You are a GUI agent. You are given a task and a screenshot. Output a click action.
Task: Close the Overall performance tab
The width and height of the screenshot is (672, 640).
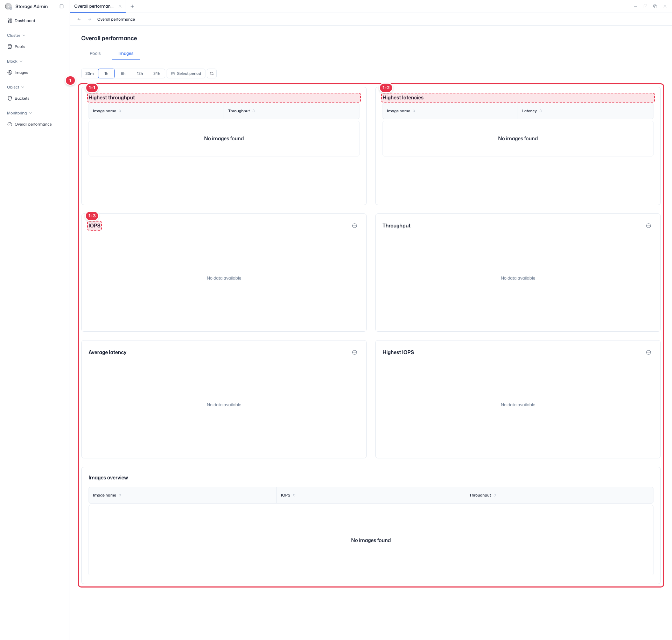pos(120,6)
